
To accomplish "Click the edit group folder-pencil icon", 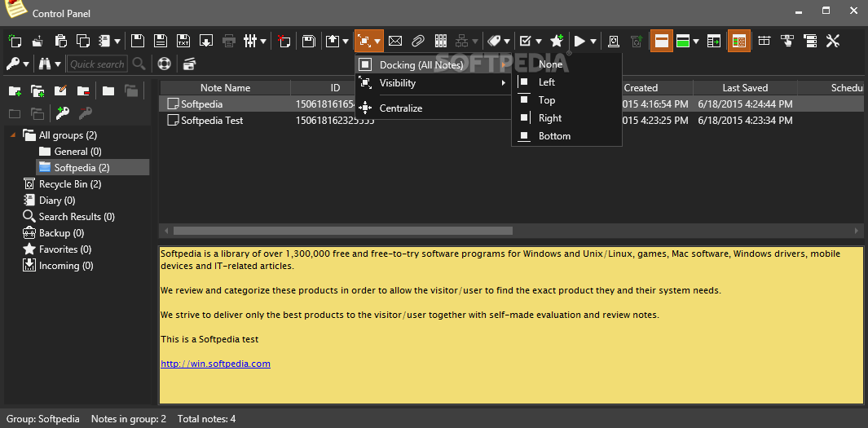I will click(x=60, y=90).
